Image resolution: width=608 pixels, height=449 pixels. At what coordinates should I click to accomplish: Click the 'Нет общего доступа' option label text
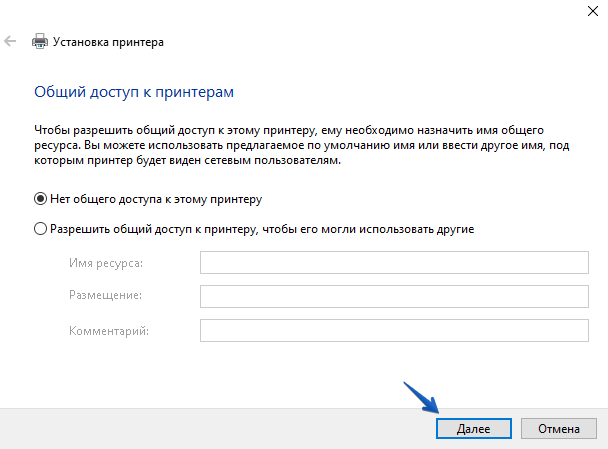tap(155, 199)
